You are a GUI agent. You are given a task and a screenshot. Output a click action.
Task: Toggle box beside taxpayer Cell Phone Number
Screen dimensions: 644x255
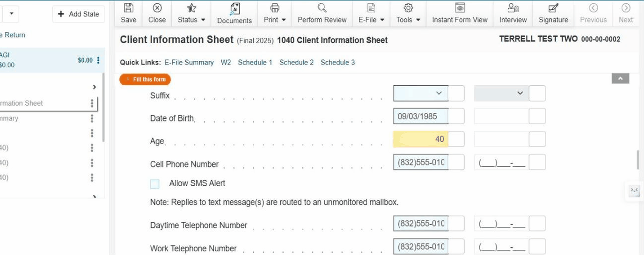coord(456,162)
